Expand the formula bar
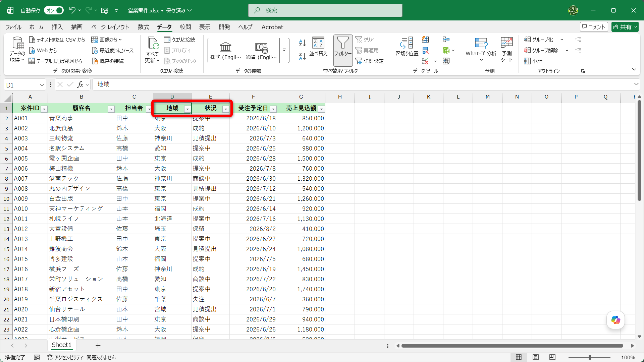Image resolution: width=644 pixels, height=362 pixels. 636,84
